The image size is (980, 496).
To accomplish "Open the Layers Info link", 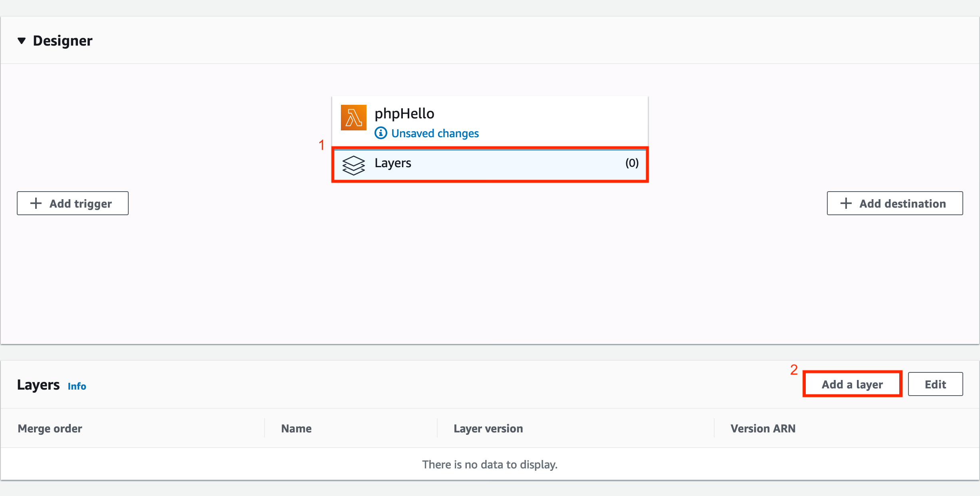I will pos(77,386).
